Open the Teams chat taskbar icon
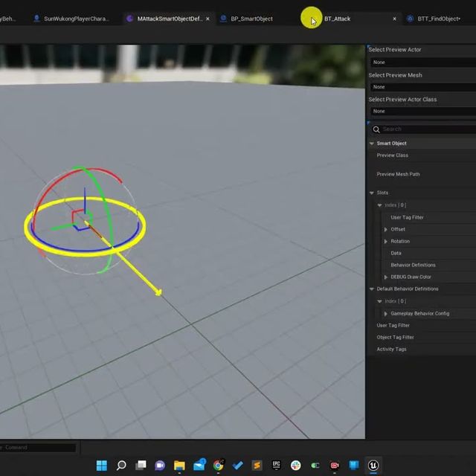The width and height of the screenshot is (476, 476). tap(160, 465)
